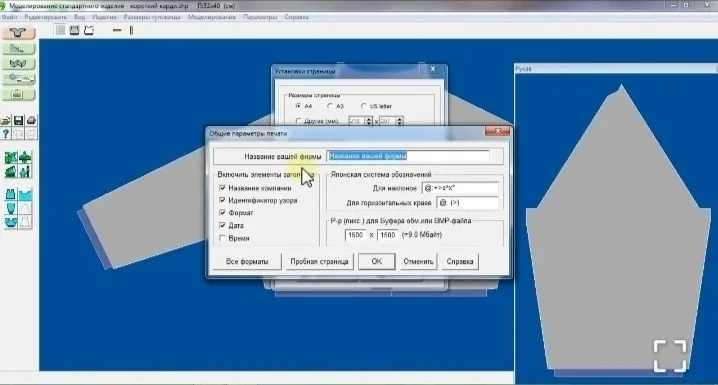Viewport: 718px width, 385px height.
Task: Click the cyan narrow bodice icon in left palette
Action: [11, 208]
